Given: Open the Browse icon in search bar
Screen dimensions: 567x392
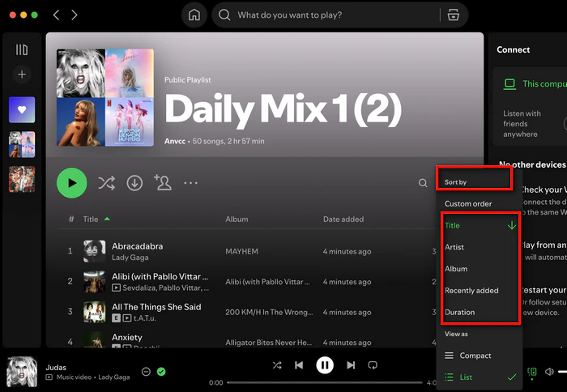Looking at the screenshot, I should point(453,15).
